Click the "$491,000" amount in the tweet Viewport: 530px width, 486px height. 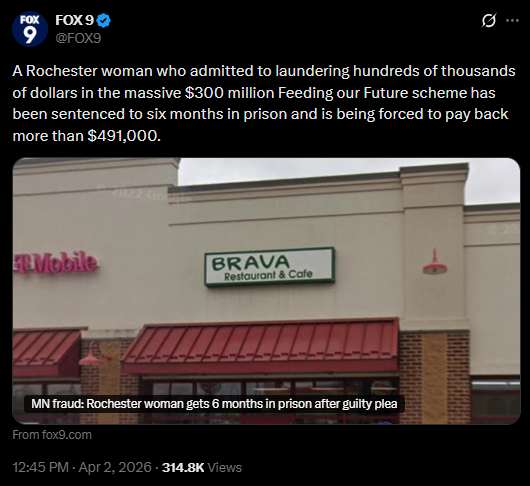124,136
